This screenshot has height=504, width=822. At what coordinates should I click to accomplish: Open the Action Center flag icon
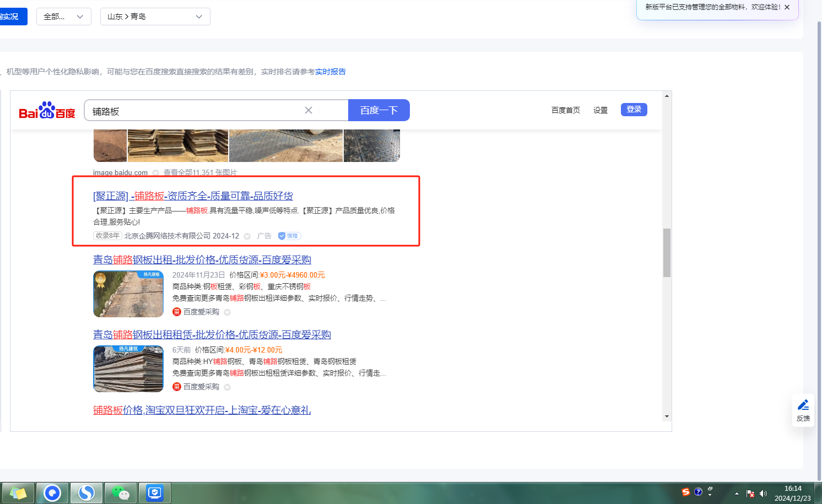pyautogui.click(x=750, y=494)
